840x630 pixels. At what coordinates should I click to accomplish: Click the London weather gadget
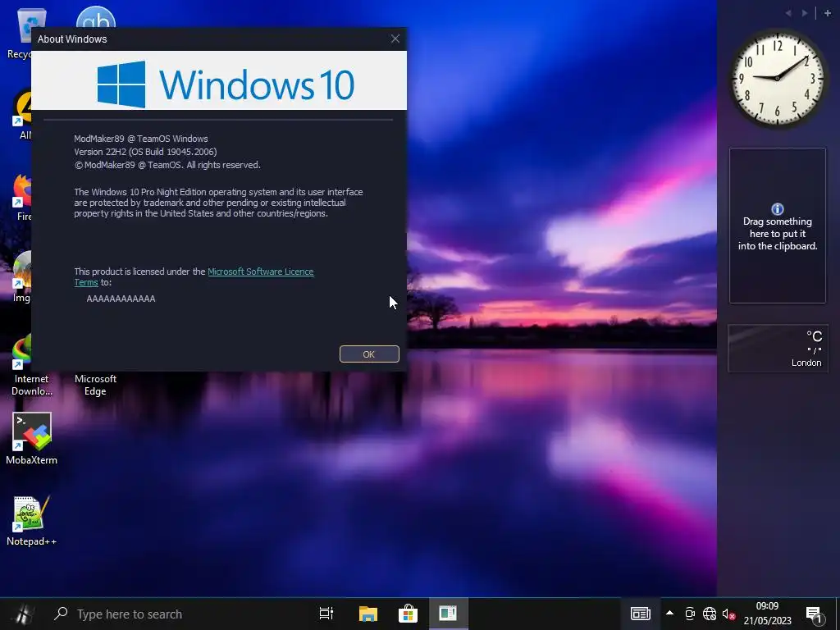point(778,348)
